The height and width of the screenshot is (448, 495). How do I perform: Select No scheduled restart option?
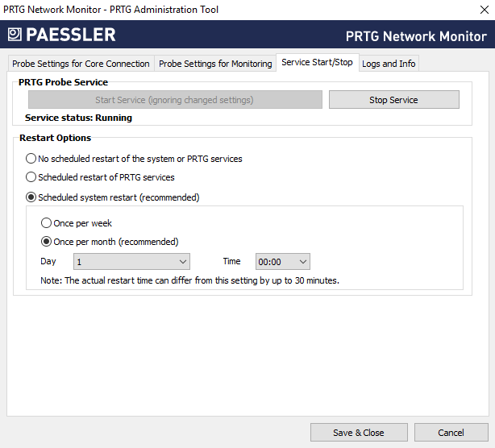pyautogui.click(x=31, y=159)
